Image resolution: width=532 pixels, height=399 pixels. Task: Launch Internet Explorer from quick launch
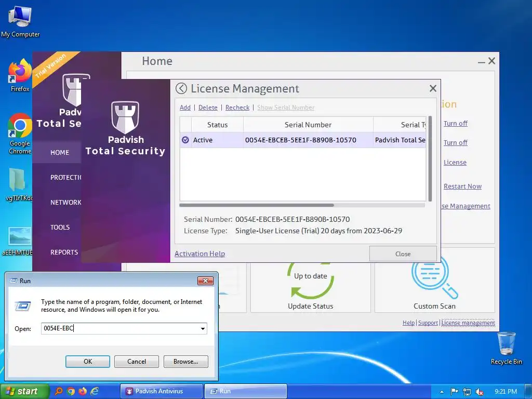click(x=95, y=391)
